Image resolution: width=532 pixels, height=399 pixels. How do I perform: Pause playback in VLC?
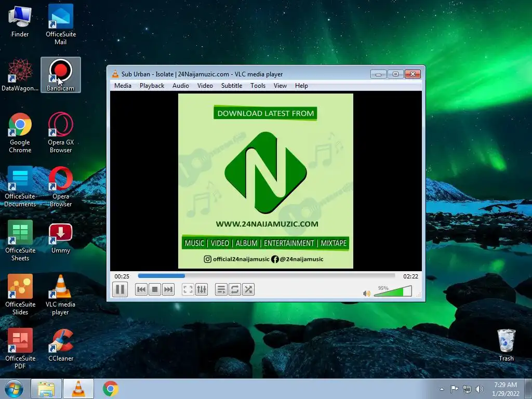click(120, 289)
